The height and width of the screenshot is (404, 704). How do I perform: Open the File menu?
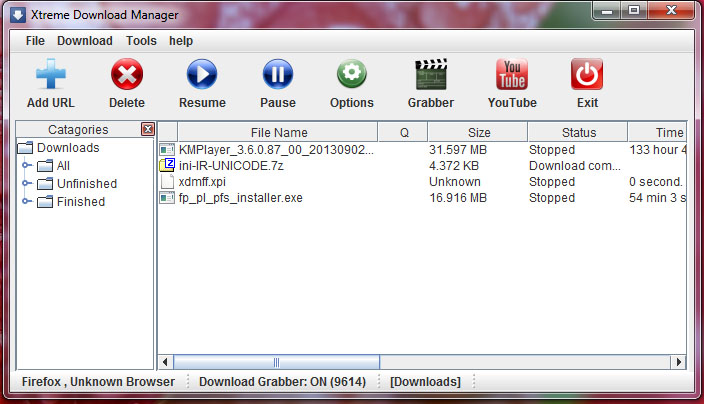35,41
